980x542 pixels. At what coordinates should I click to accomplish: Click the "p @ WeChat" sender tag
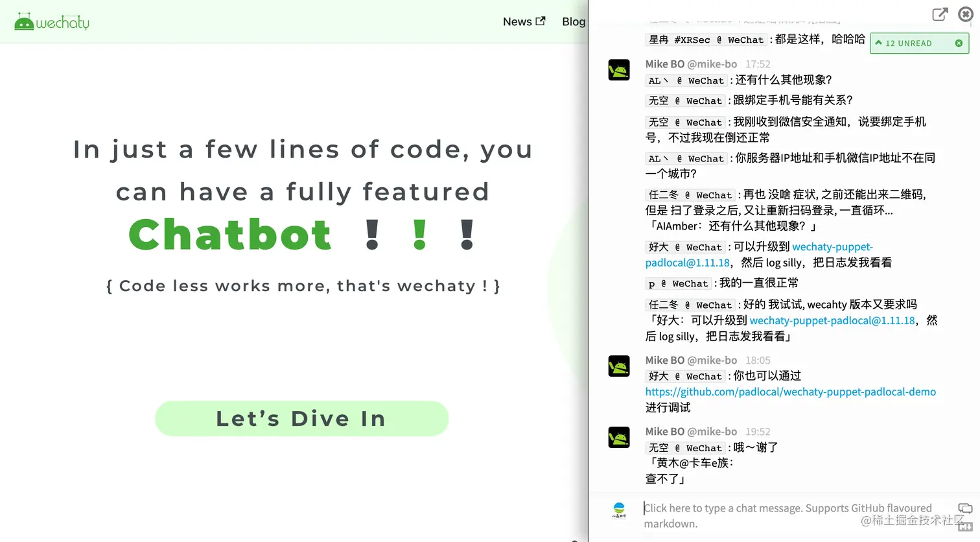click(x=679, y=283)
